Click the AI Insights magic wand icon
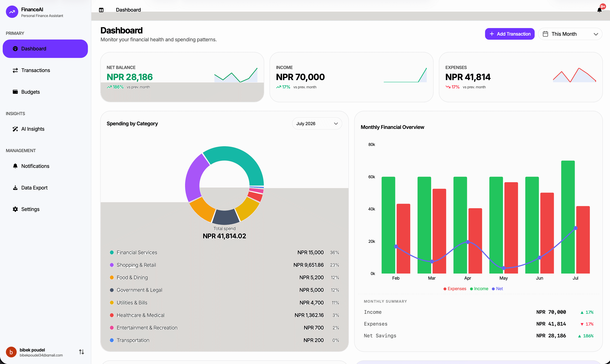 [15, 129]
